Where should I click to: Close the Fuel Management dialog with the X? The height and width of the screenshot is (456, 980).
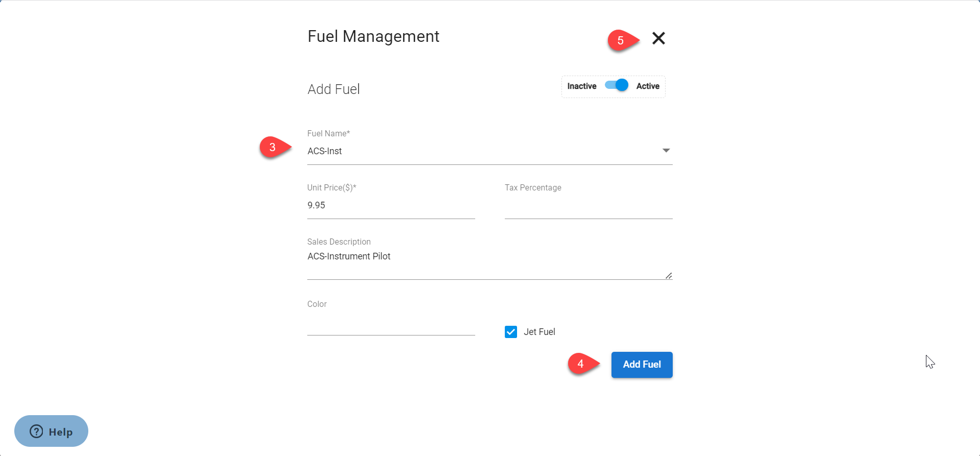coord(658,38)
